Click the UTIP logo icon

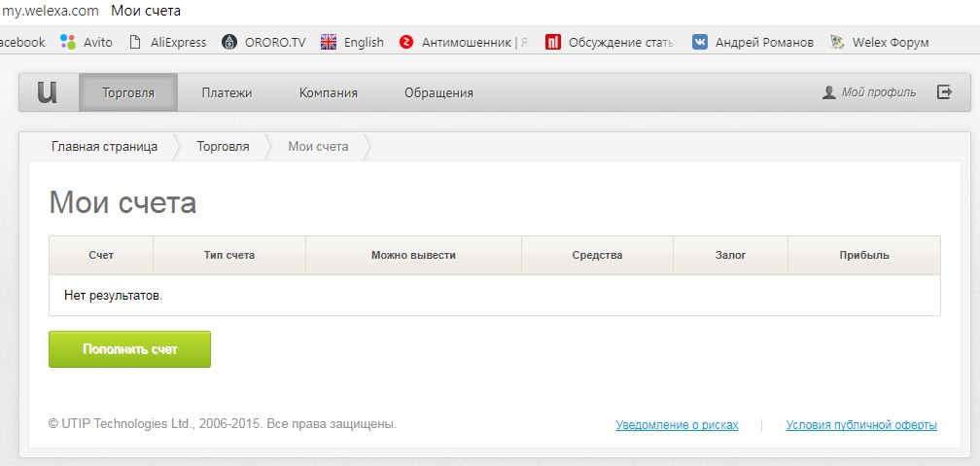(x=48, y=92)
